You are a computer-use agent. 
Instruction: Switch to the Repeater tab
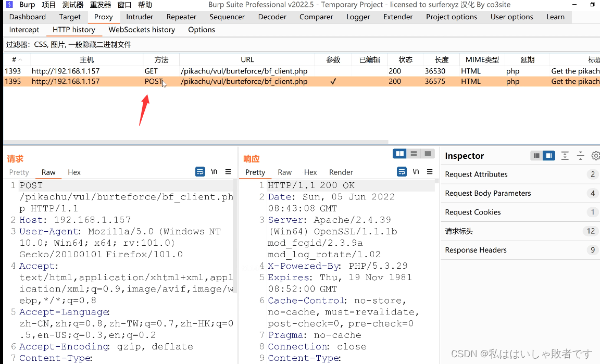[181, 17]
